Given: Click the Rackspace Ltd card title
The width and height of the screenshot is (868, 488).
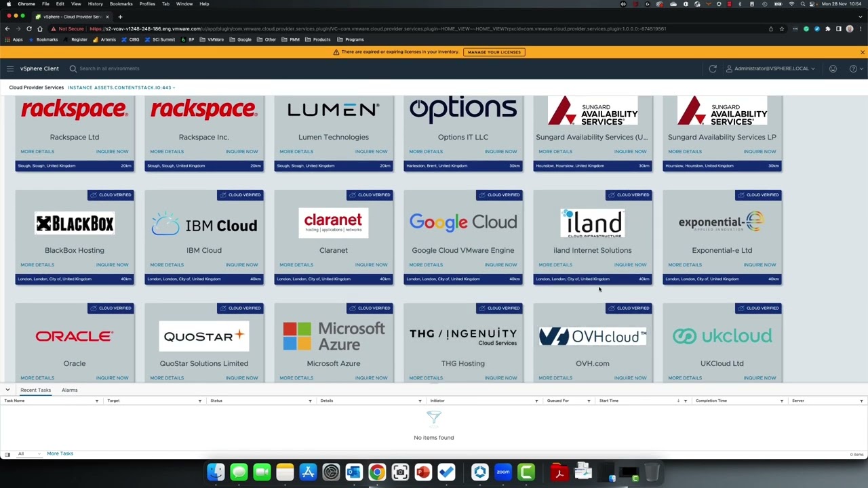Looking at the screenshot, I should 75,137.
